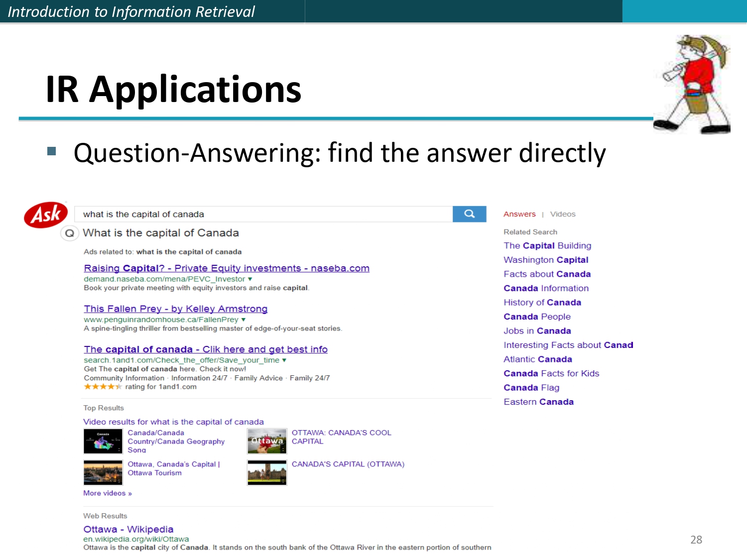Screen dimensions: 747x560
Task: Click the More videos link
Action: click(x=107, y=493)
